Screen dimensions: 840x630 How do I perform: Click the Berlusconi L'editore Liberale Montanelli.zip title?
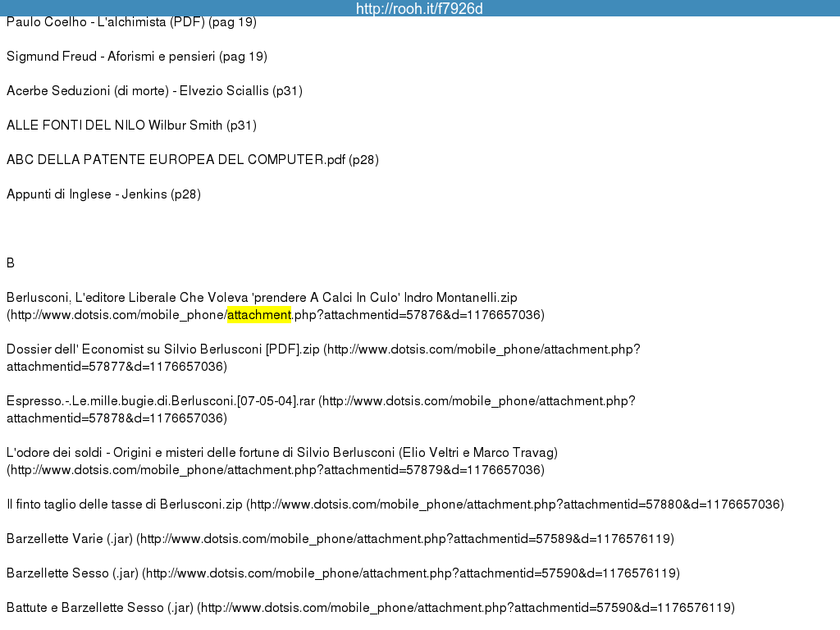pyautogui.click(x=262, y=298)
